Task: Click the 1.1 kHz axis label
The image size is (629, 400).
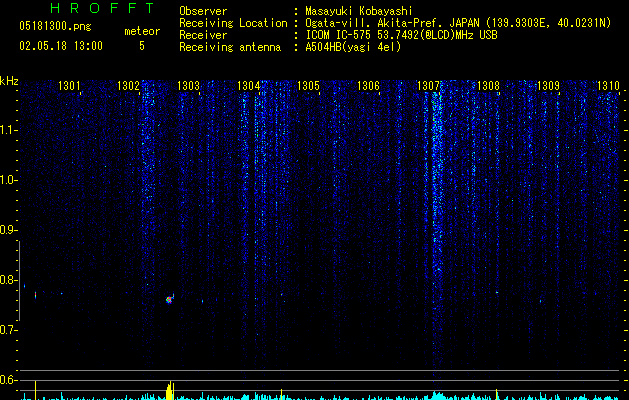Action: pos(8,130)
